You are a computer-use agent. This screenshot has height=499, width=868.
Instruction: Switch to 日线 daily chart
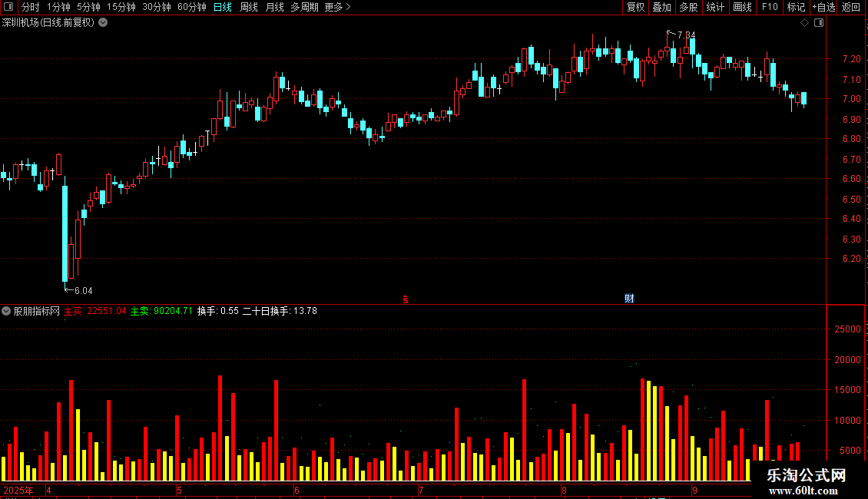(223, 7)
